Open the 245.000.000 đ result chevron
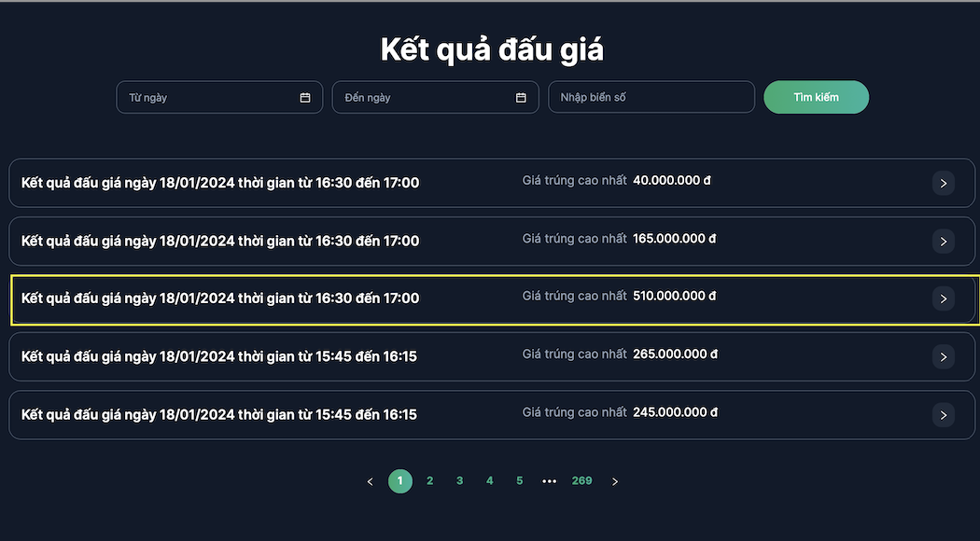This screenshot has height=541, width=980. pos(944,415)
